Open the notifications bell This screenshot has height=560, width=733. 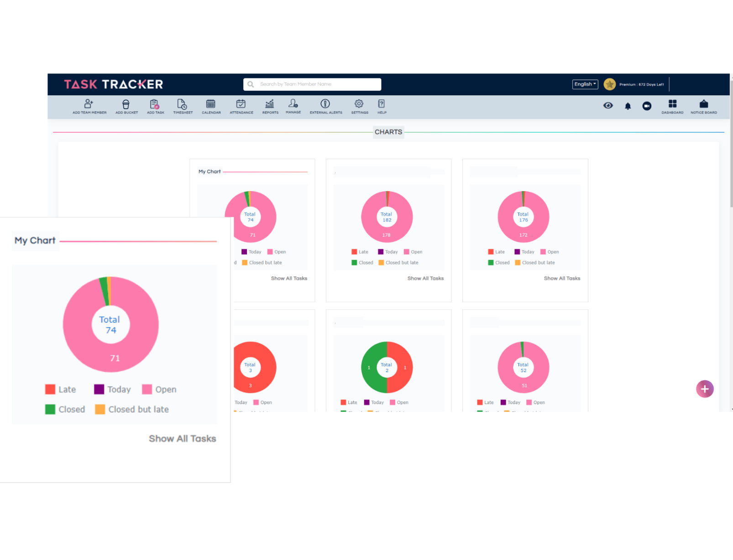coord(628,106)
